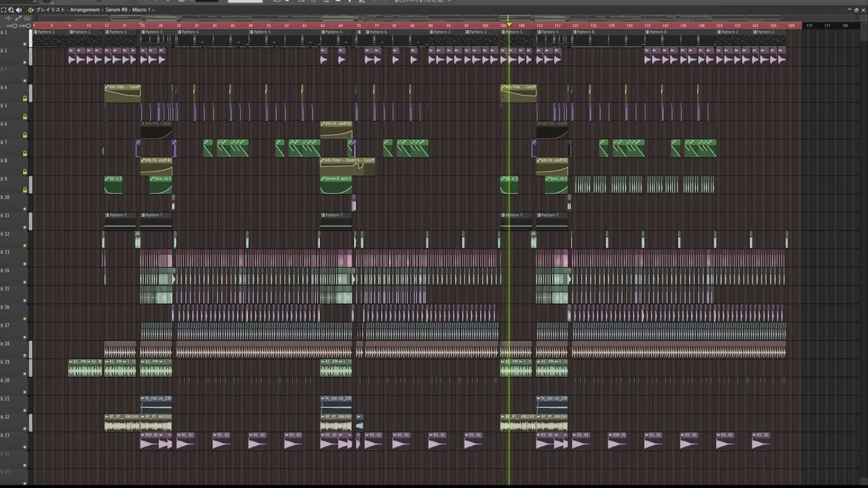Screen dimensions: 868x488
Task: Select the kHs Filter Insert Cutoff clip on Track 8
Action: coord(347,166)
